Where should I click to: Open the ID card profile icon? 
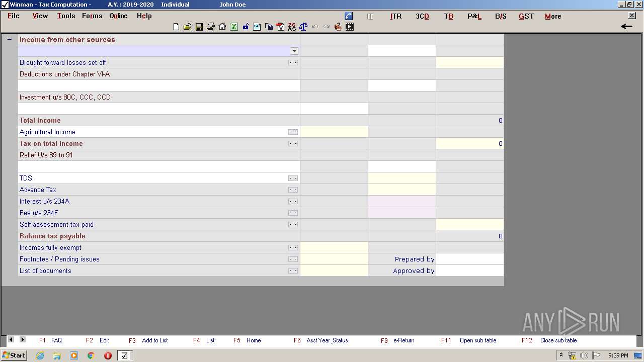click(x=257, y=27)
